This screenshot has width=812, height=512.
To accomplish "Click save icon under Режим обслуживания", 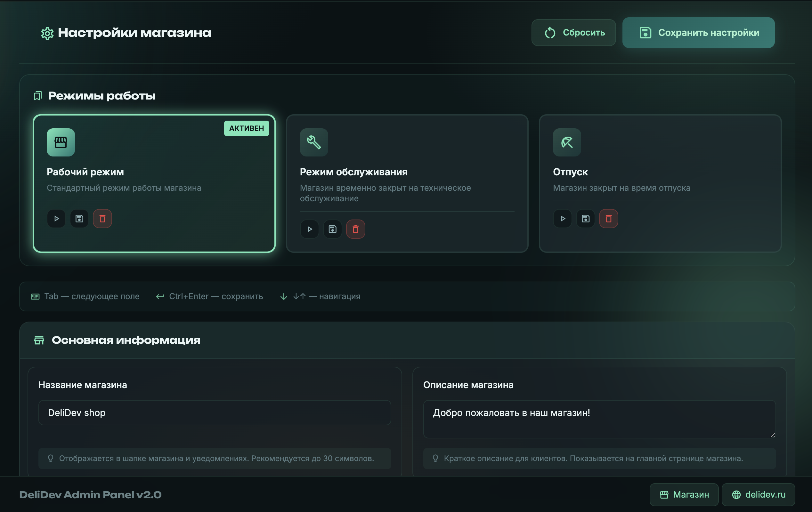I will click(332, 229).
